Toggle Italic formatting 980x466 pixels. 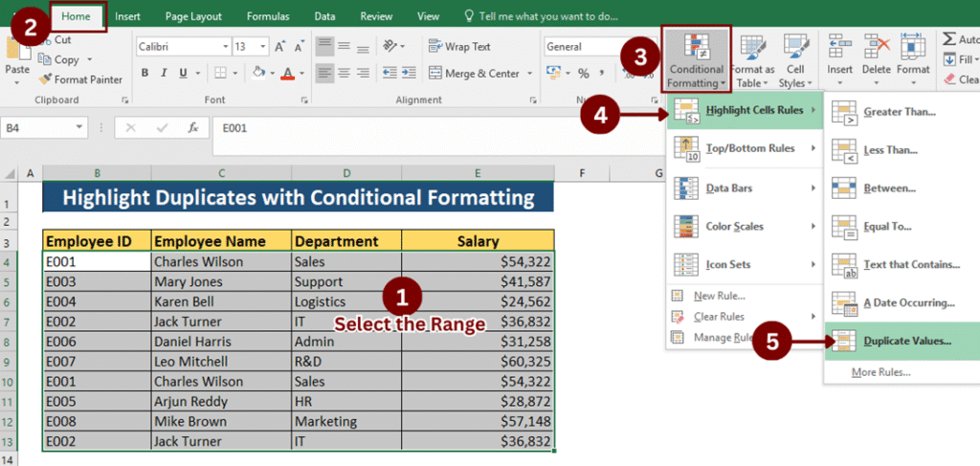pos(164,74)
